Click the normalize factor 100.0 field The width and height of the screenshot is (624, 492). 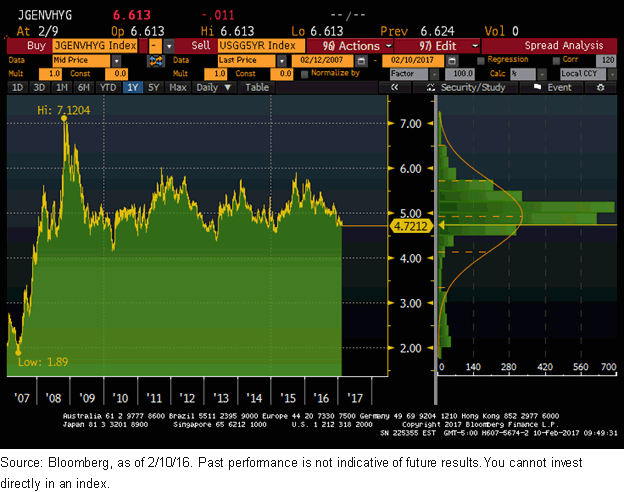pyautogui.click(x=460, y=74)
